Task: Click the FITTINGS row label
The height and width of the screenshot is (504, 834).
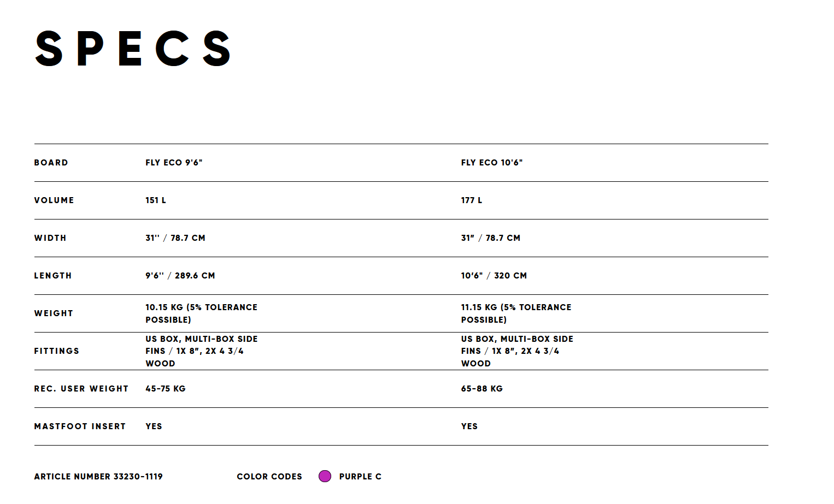Action: coord(57,351)
